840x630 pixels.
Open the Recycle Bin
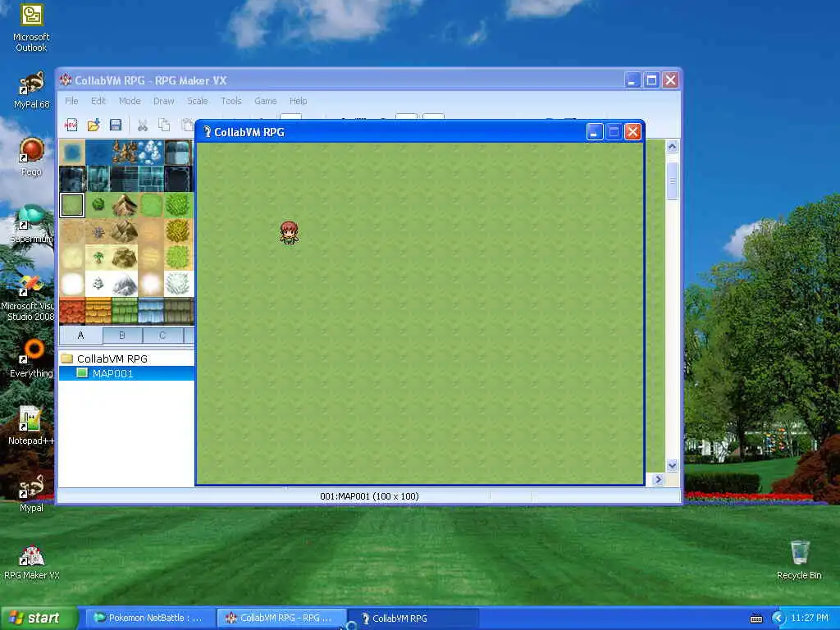click(x=799, y=560)
